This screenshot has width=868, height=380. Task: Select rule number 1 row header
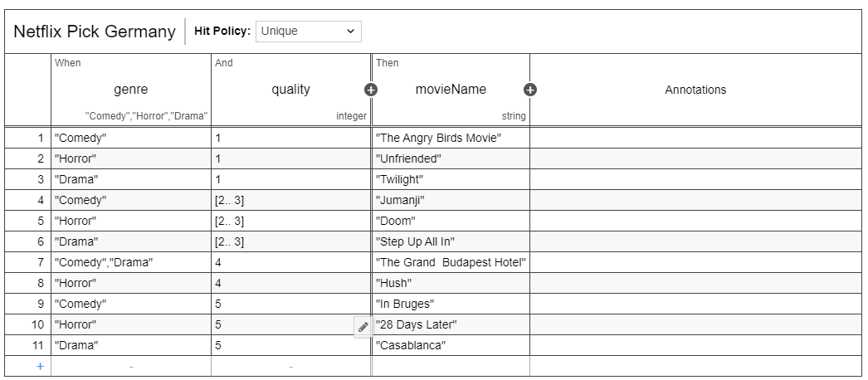click(27, 139)
